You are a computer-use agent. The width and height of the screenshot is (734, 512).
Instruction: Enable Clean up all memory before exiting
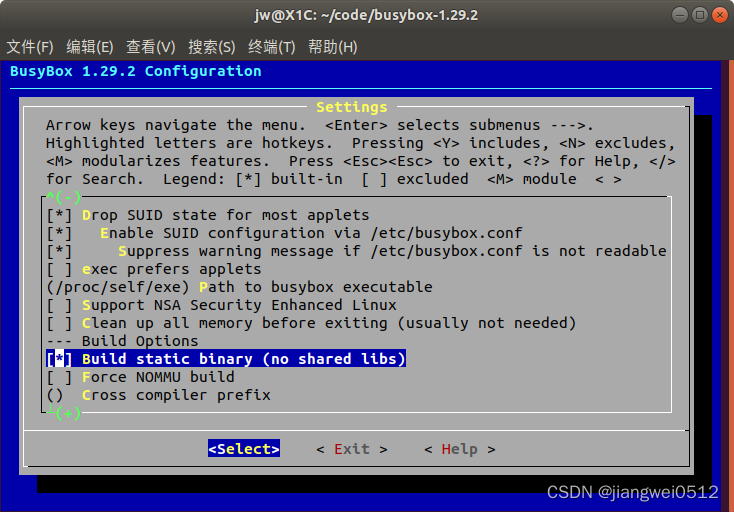point(311,323)
